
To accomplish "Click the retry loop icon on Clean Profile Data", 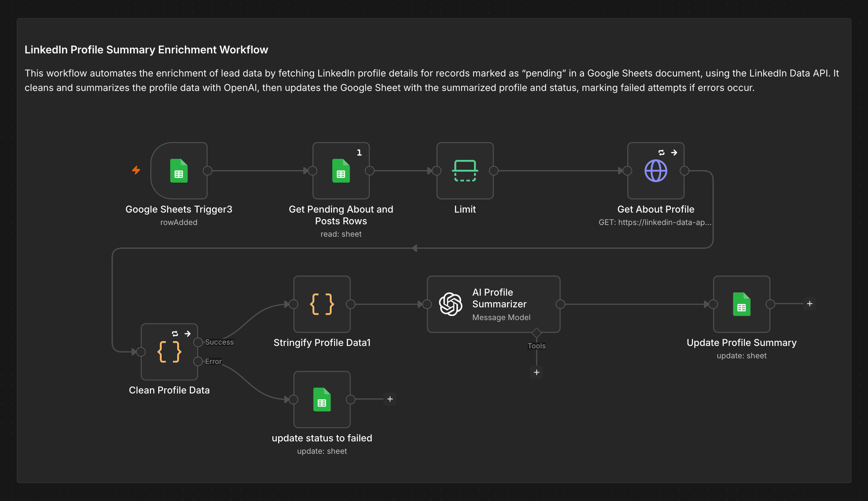I will (175, 334).
